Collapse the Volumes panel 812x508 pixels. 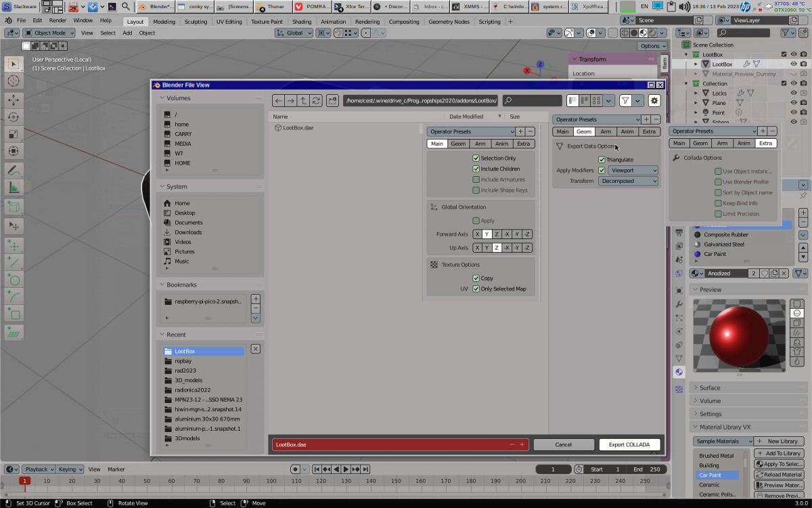coord(162,98)
